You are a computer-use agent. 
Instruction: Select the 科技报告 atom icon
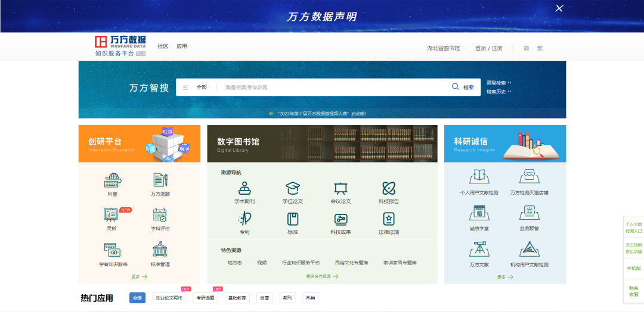389,188
